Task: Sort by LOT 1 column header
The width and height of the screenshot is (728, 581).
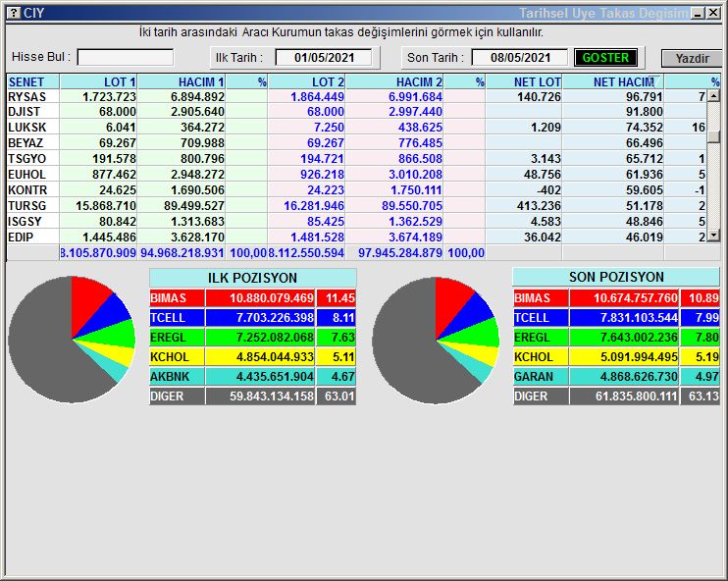Action: click(98, 81)
